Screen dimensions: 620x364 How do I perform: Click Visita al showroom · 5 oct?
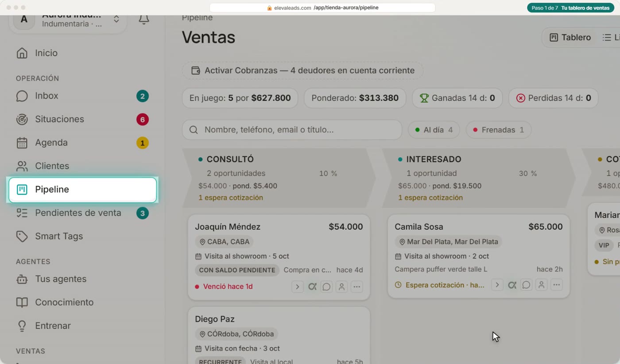(242, 256)
